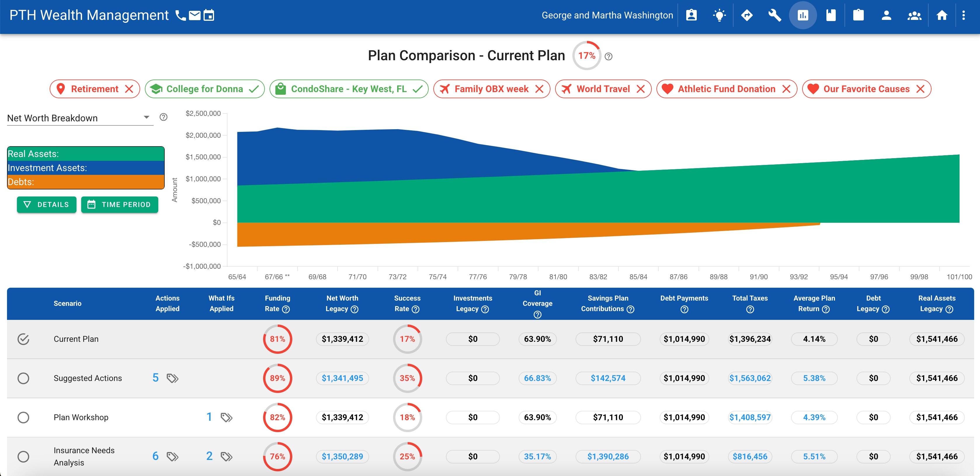Toggle the Retirement goal chip

(x=95, y=89)
